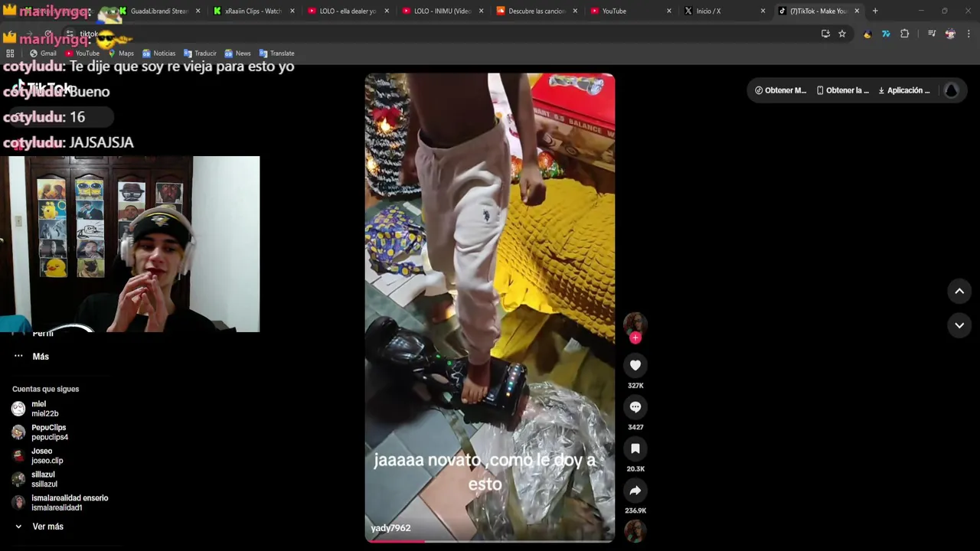Open round profile avatar top right
The image size is (980, 551).
(951, 90)
